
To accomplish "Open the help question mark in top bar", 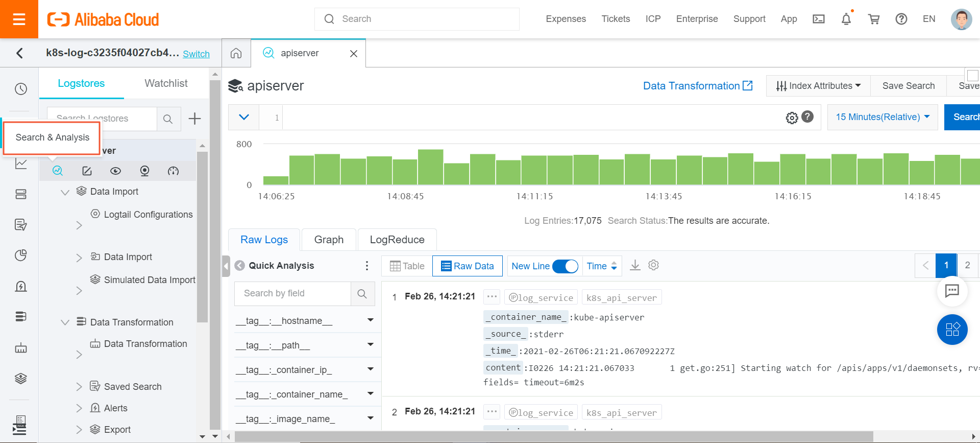I will tap(901, 19).
